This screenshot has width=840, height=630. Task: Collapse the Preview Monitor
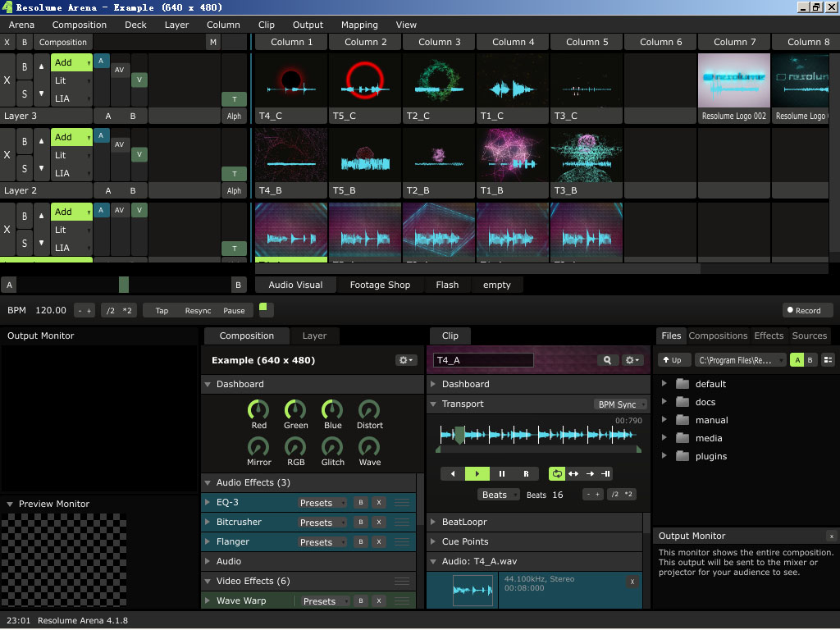pyautogui.click(x=10, y=504)
